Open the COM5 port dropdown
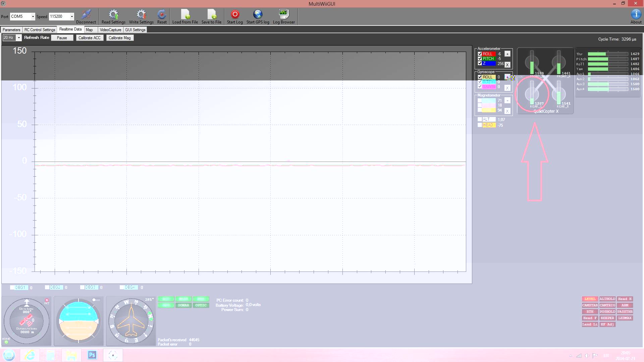The width and height of the screenshot is (644, 362). tap(33, 16)
